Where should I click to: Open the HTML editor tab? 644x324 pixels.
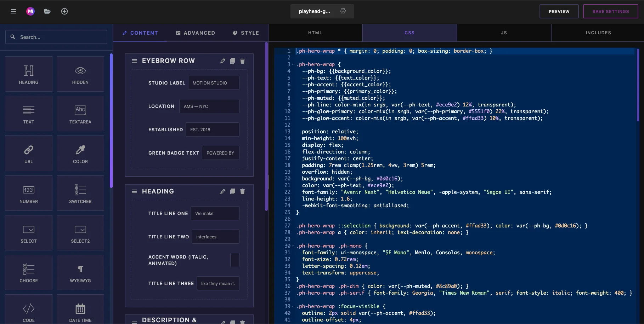click(x=315, y=33)
